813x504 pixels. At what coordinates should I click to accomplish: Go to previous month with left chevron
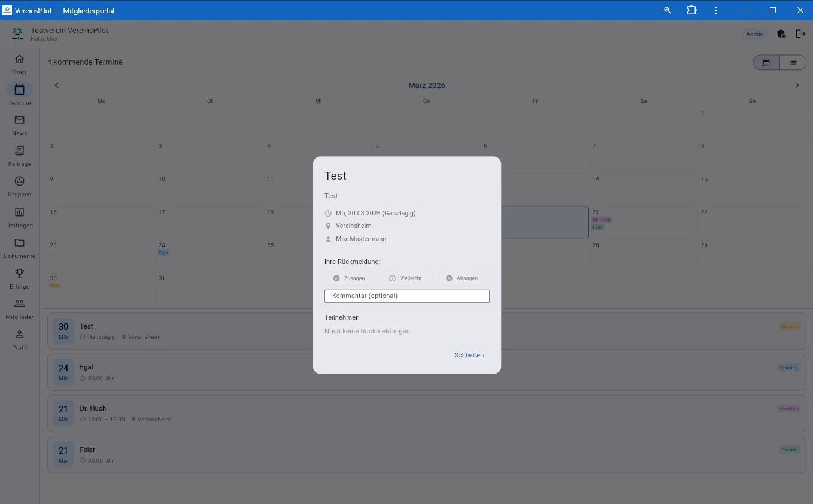57,86
